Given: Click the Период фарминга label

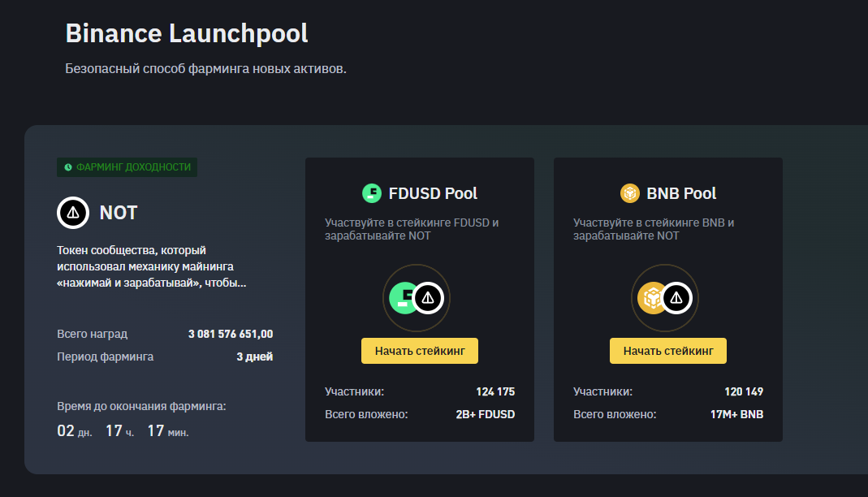Looking at the screenshot, I should (106, 357).
